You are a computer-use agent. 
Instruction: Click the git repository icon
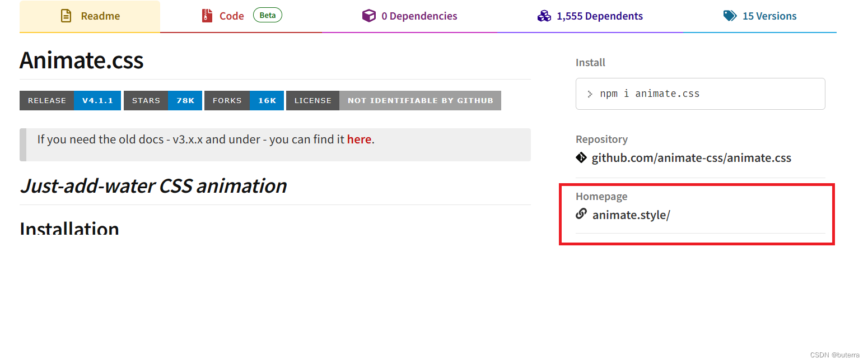[x=581, y=157]
